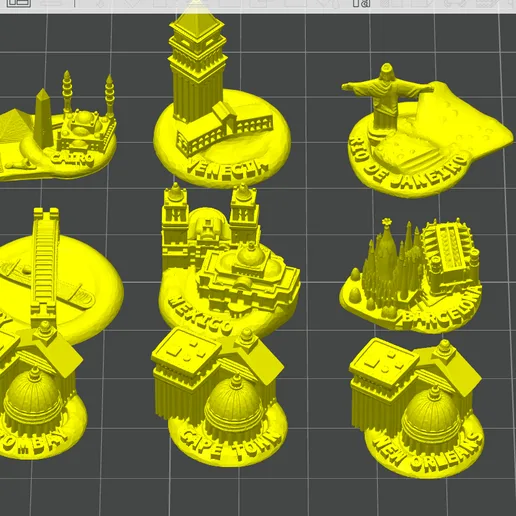The height and width of the screenshot is (516, 516).
Task: Click the arcade building on Venecia base
Action: tap(225, 132)
